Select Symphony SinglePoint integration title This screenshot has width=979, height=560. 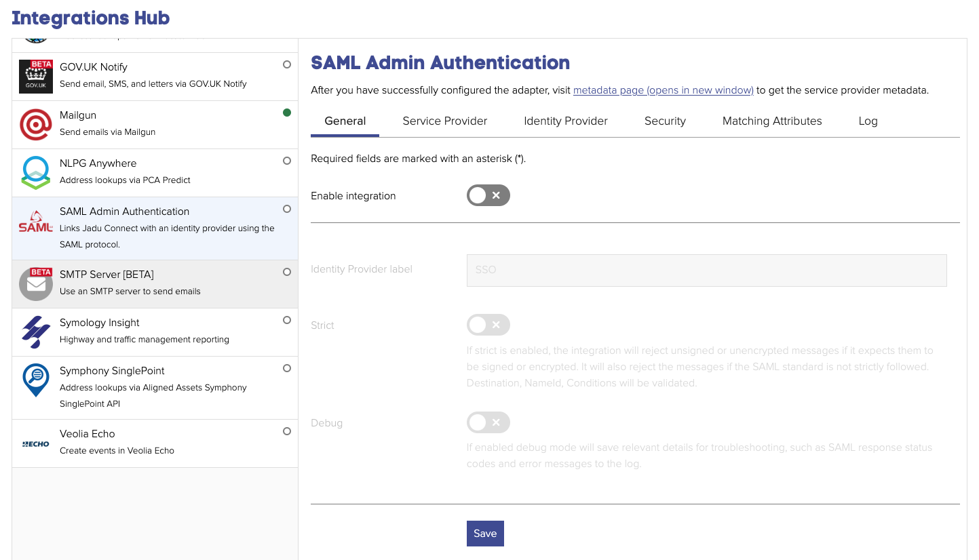coord(112,370)
